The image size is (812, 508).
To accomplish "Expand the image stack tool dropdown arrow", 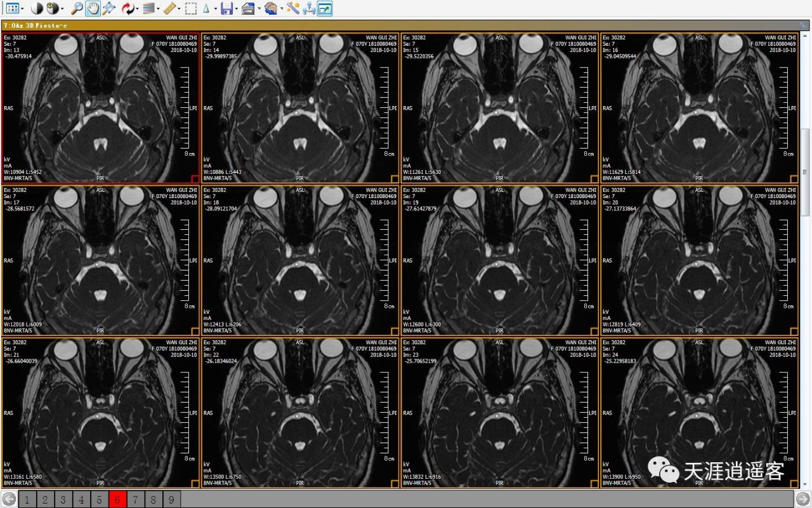I will point(158,9).
